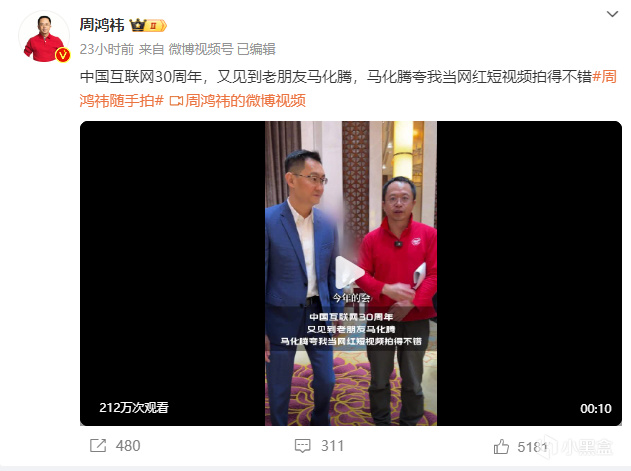Open 周鸿祎's profile avatar
Screen dimensions: 631x471
[x=43, y=36]
